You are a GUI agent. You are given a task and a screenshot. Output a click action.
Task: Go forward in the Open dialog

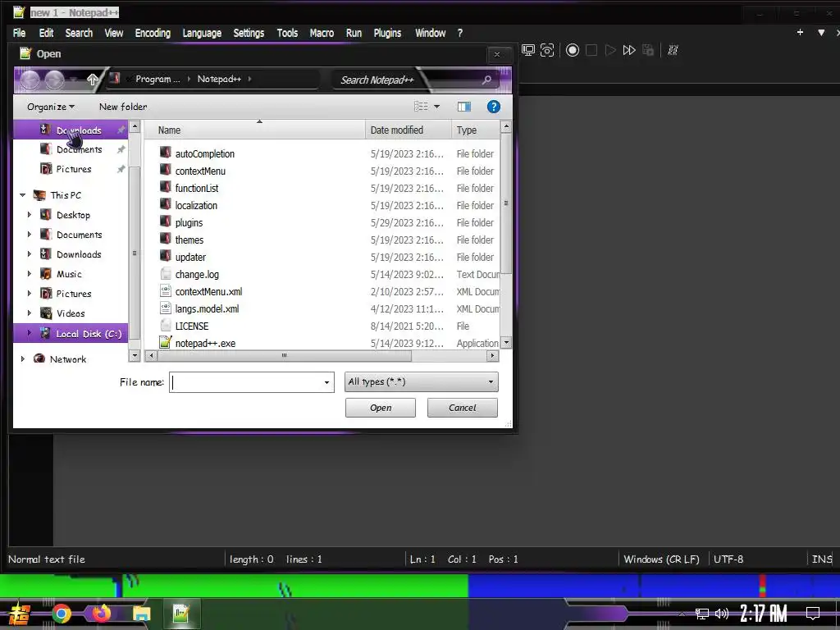pyautogui.click(x=55, y=80)
